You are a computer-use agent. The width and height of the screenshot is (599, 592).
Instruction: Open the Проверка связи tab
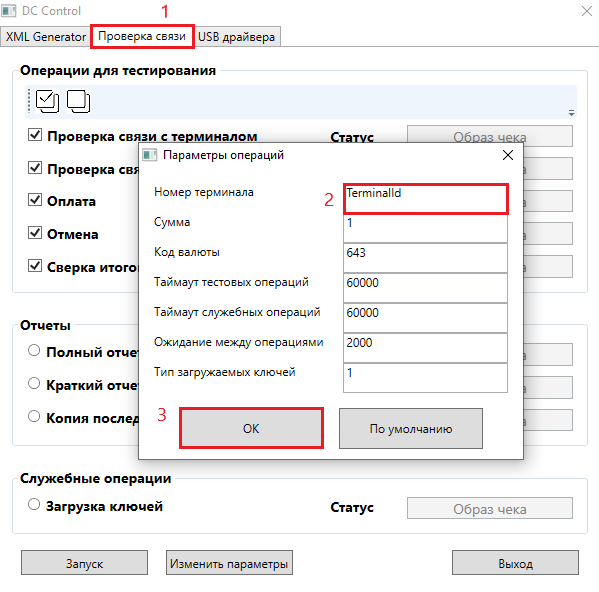142,36
